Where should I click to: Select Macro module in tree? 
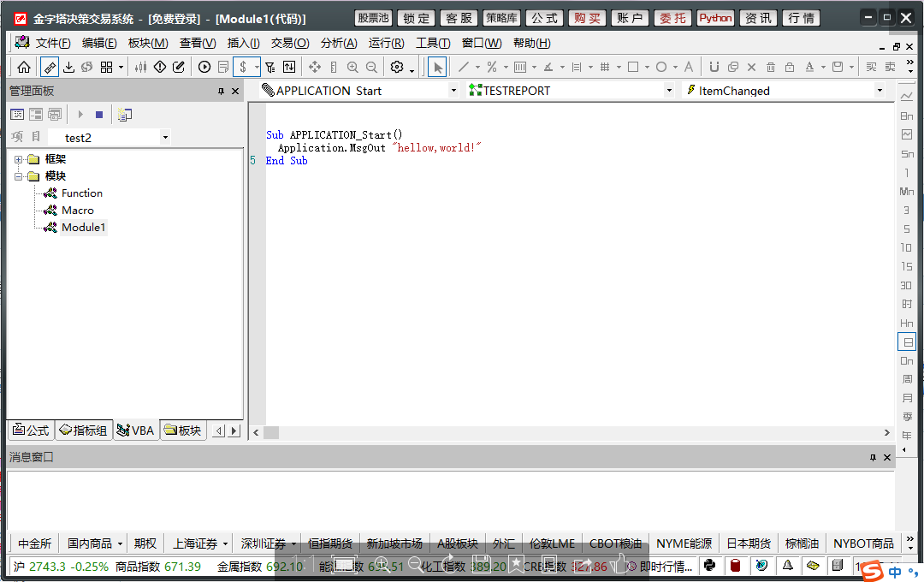tap(77, 211)
